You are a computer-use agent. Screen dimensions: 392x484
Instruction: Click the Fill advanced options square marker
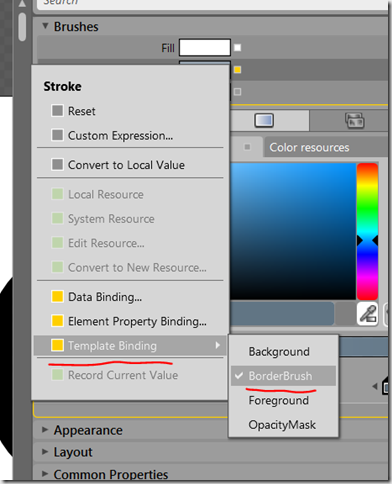(237, 48)
